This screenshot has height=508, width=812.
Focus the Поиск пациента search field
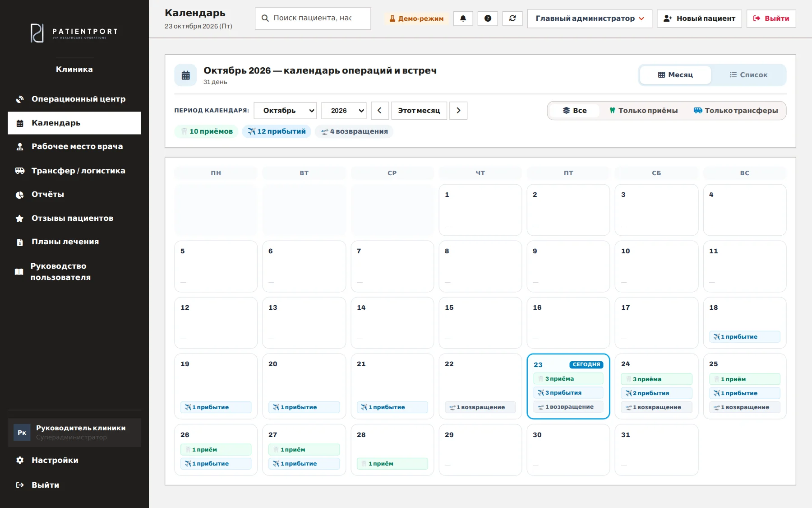[313, 19]
